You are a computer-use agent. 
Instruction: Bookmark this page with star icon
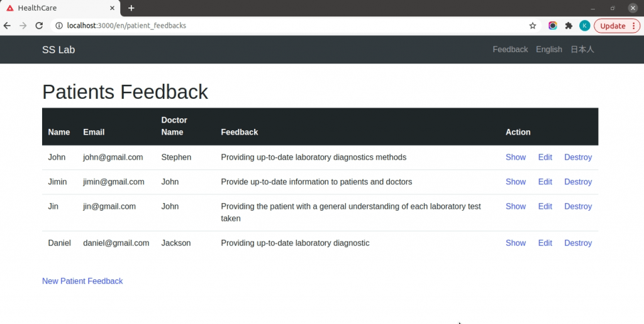click(x=533, y=26)
